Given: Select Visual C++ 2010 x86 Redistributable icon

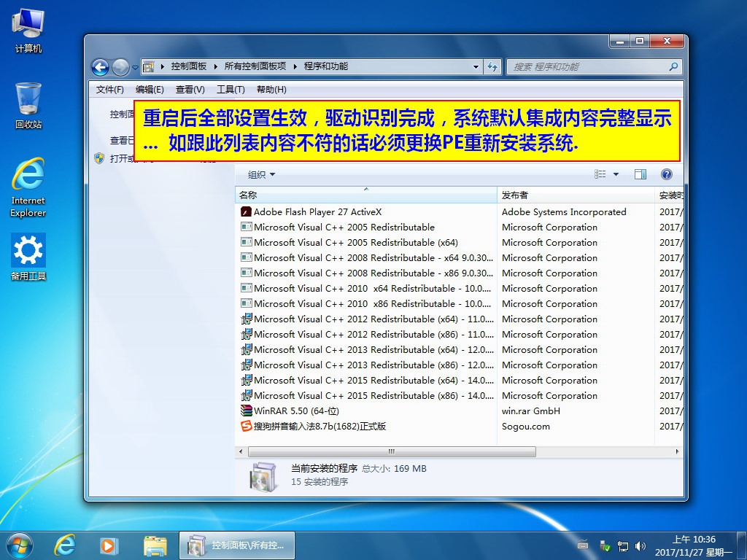Looking at the screenshot, I should [x=246, y=303].
